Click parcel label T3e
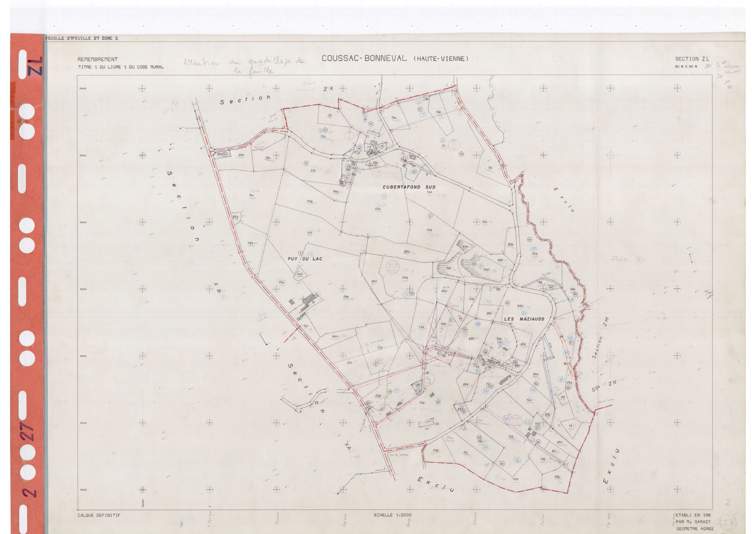This screenshot has width=756, height=534. click(x=380, y=347)
